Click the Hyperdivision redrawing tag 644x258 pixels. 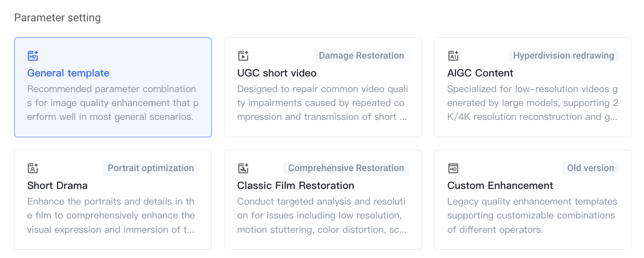(564, 56)
